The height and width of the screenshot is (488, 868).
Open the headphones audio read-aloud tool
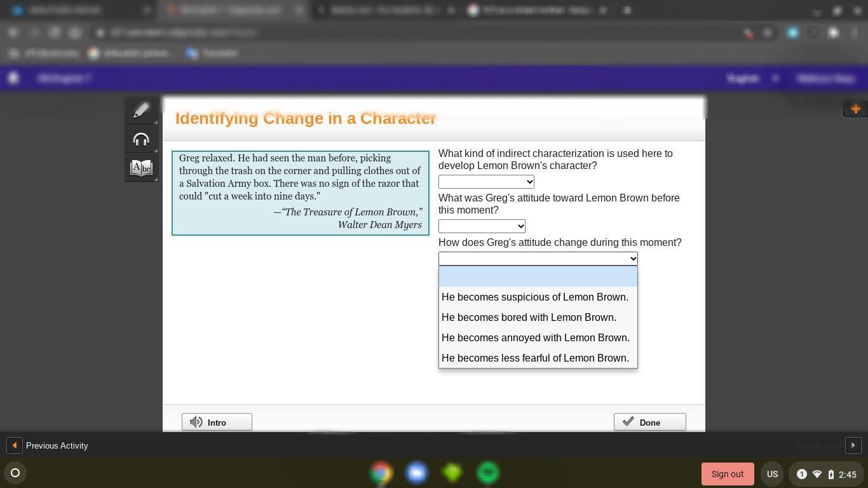pyautogui.click(x=141, y=139)
